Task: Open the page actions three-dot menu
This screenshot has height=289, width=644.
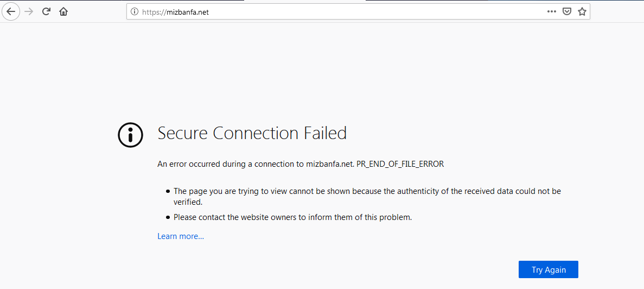Action: coord(552,12)
